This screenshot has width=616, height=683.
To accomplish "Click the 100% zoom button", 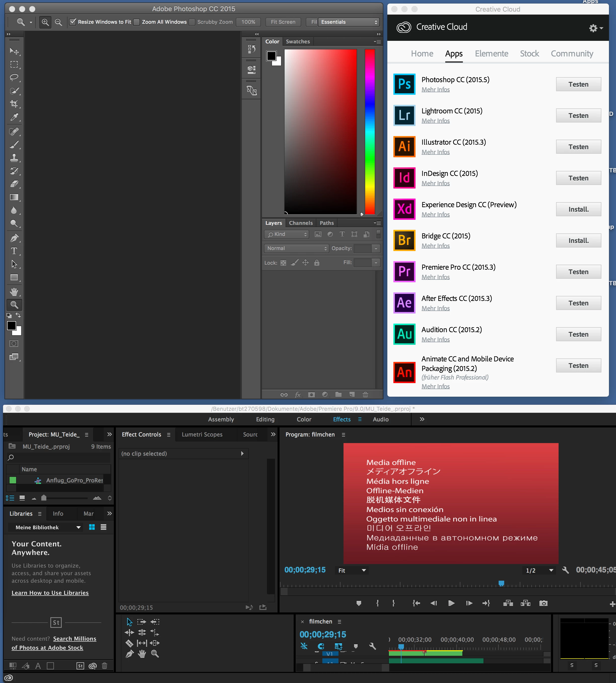I will (x=248, y=22).
